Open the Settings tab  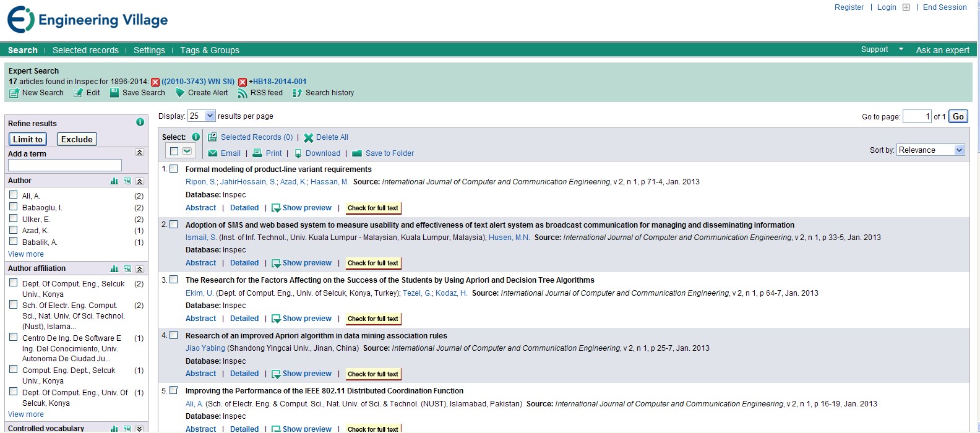[149, 50]
